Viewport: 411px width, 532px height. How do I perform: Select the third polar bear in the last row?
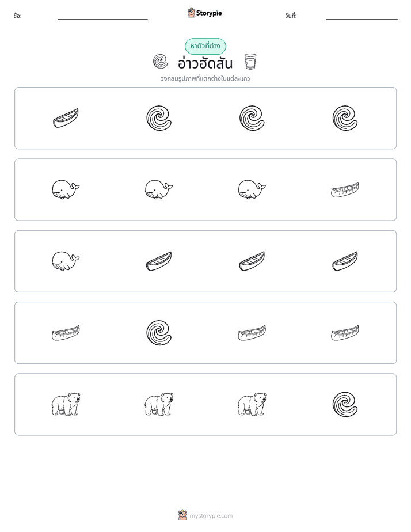252,404
